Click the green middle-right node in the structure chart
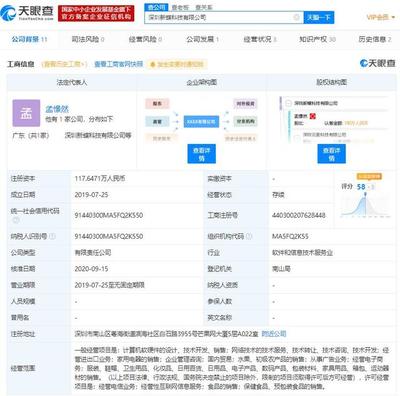The image size is (400, 396). point(245,122)
